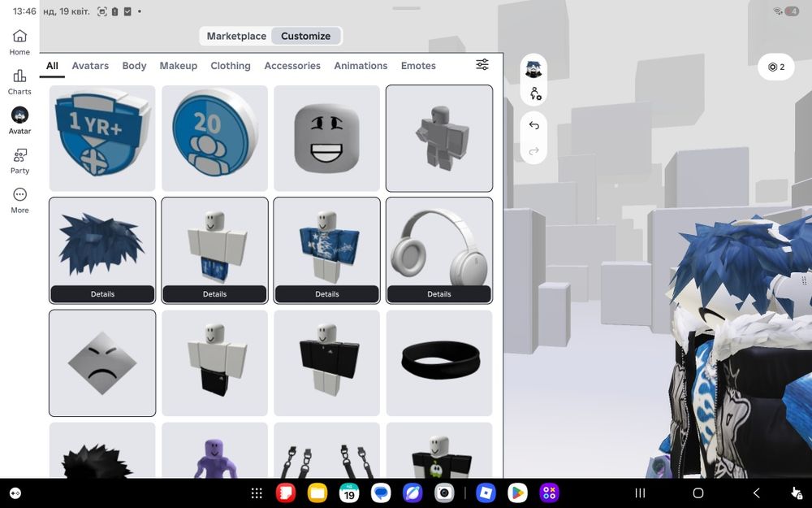Select the black headband accessory thumbnail
This screenshot has width=812, height=508.
tap(439, 363)
